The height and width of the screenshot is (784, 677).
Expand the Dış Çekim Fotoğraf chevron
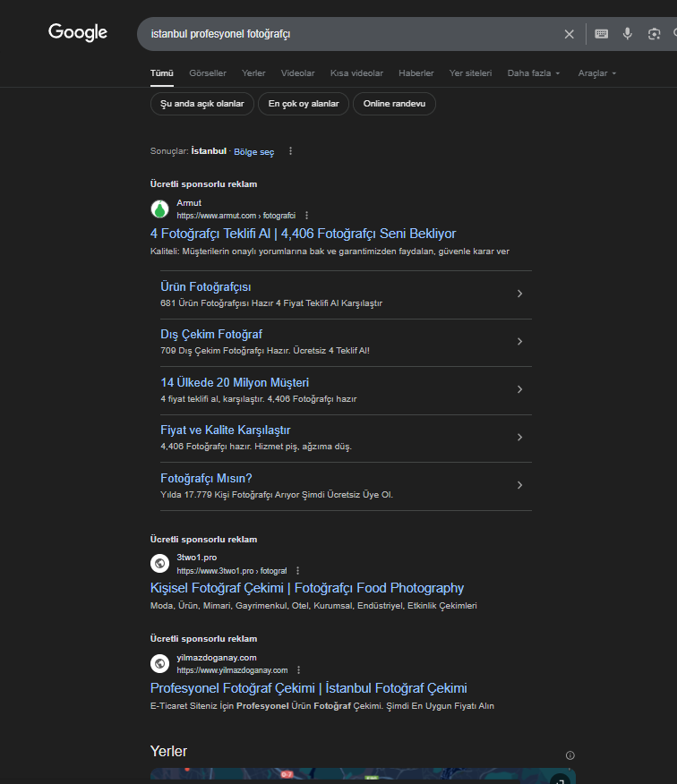(x=520, y=342)
